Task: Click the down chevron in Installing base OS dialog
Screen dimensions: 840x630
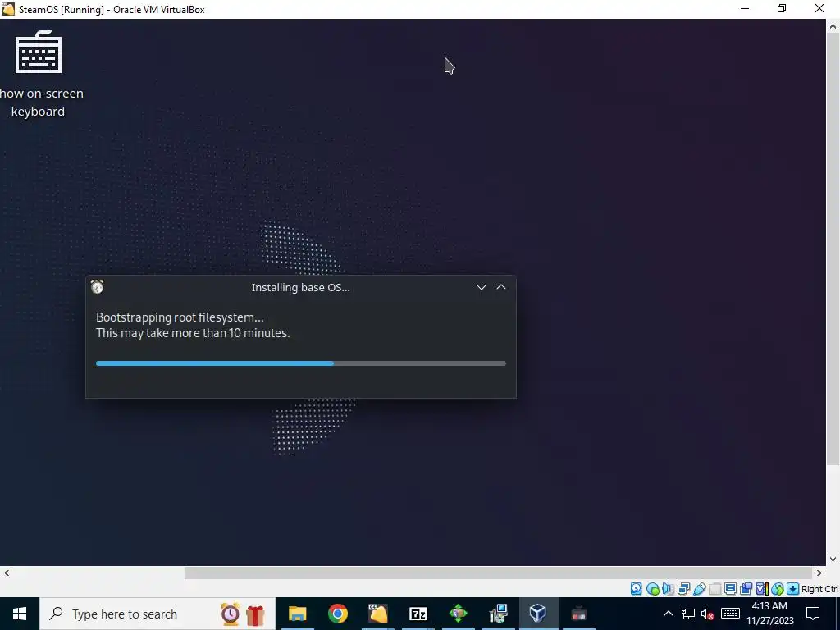Action: pyautogui.click(x=481, y=287)
